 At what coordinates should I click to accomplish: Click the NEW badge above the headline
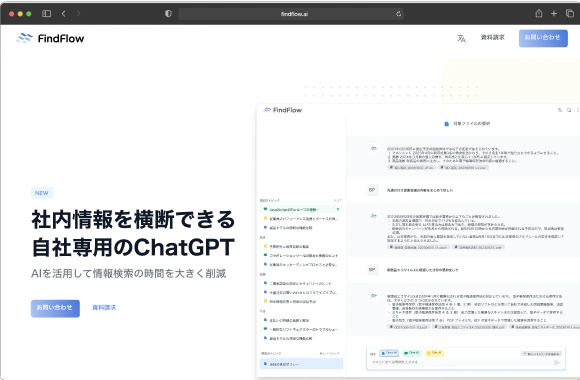click(x=42, y=193)
